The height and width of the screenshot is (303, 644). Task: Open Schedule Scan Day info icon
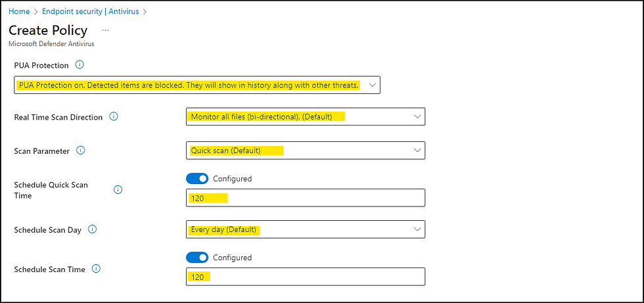click(x=93, y=229)
